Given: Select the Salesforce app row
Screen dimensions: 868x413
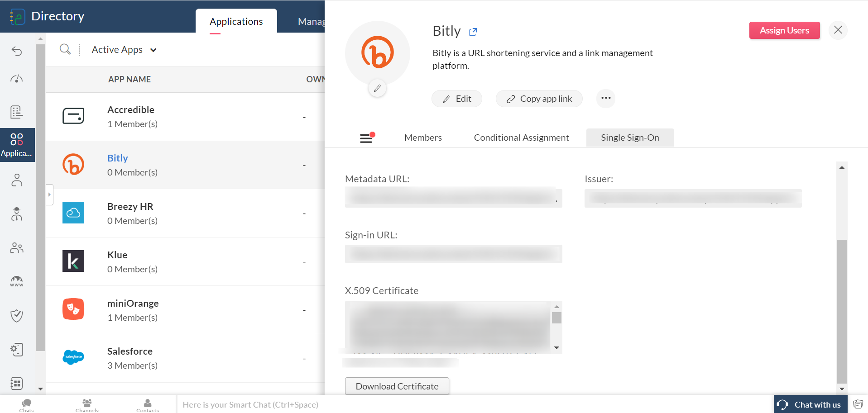Looking at the screenshot, I should pos(185,358).
